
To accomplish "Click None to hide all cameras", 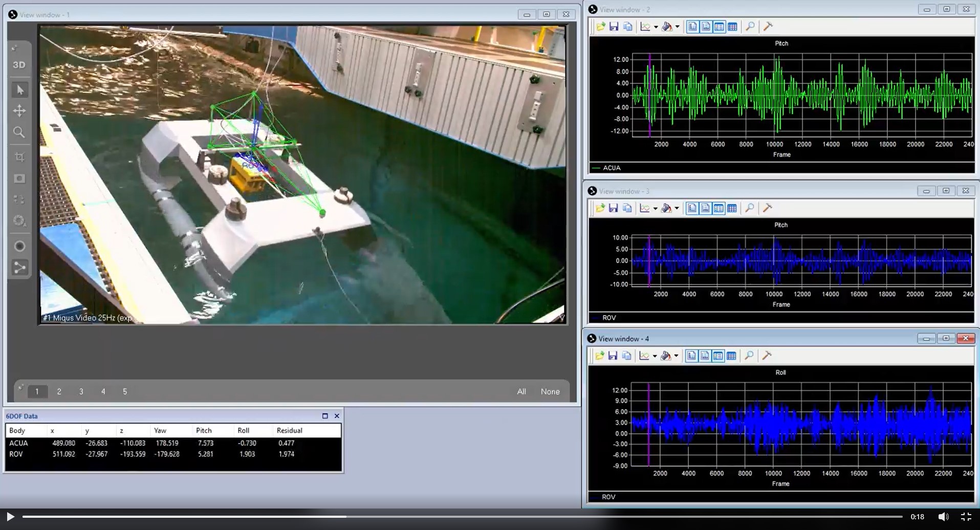I will pos(550,392).
